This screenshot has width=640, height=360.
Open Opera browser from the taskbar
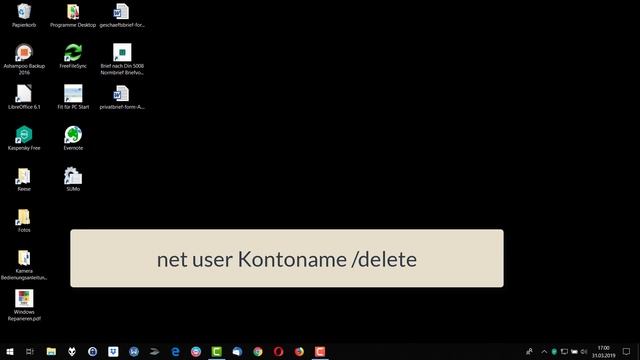(x=278, y=351)
